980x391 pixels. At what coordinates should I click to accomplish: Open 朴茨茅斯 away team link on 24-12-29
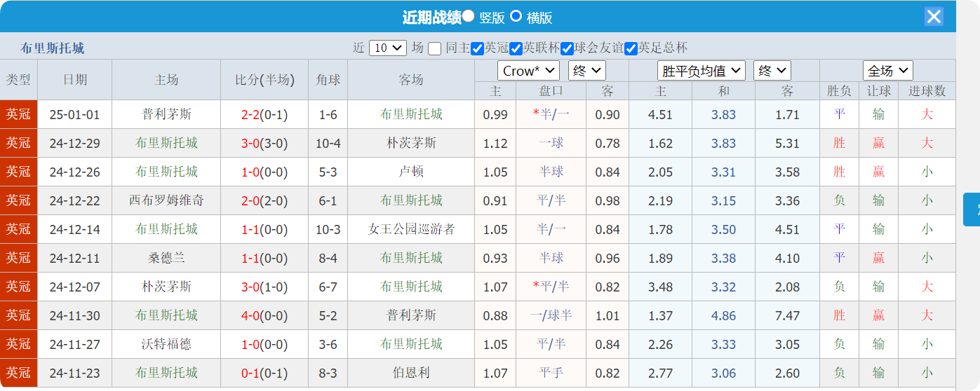411,144
